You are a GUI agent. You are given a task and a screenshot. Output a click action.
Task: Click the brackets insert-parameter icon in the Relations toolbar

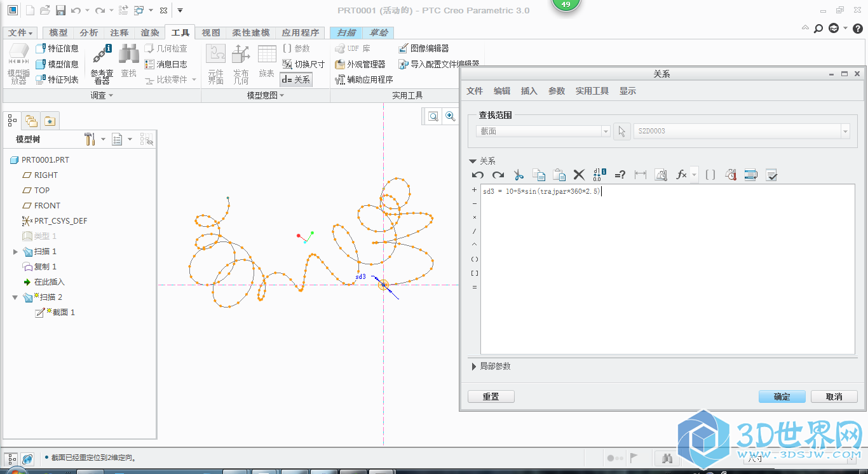pos(710,175)
